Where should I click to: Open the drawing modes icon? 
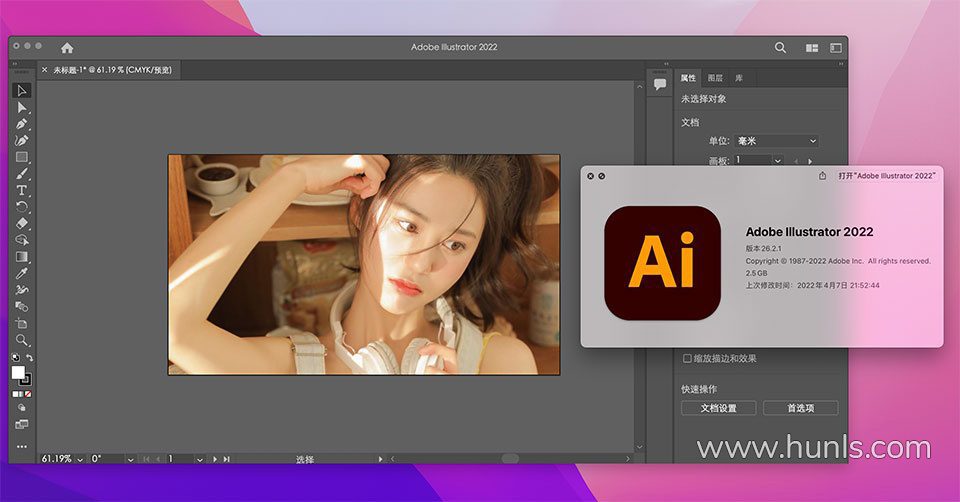pyautogui.click(x=22, y=408)
